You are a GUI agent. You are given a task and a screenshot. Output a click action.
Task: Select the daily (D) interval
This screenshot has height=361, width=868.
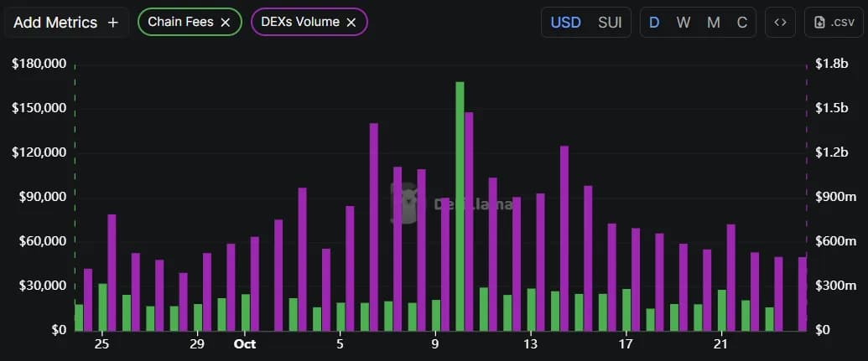point(654,23)
